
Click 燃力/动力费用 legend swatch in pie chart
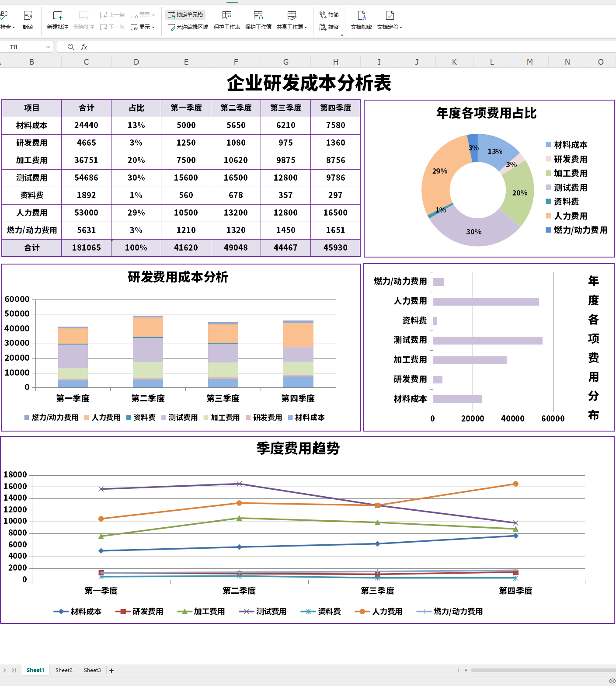click(x=548, y=230)
